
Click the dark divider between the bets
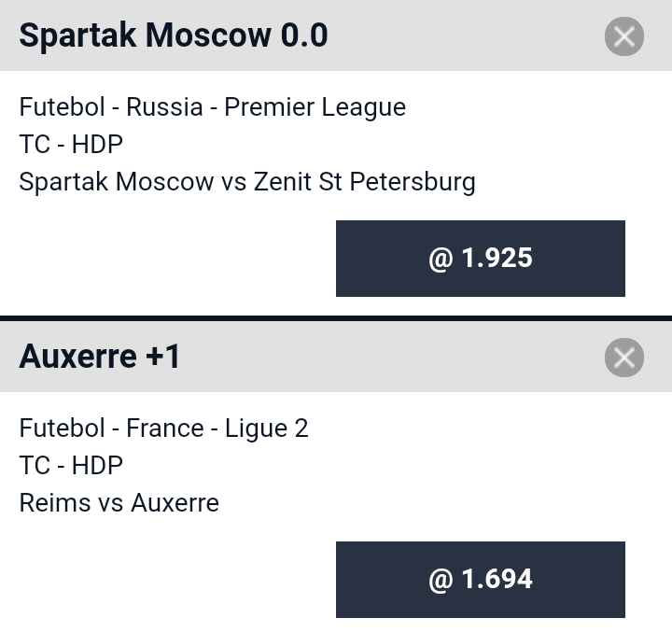[x=336, y=318]
